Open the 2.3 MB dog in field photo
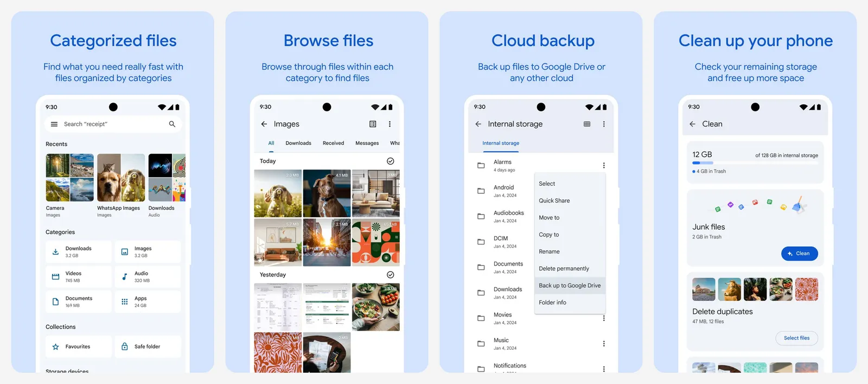 (x=278, y=193)
